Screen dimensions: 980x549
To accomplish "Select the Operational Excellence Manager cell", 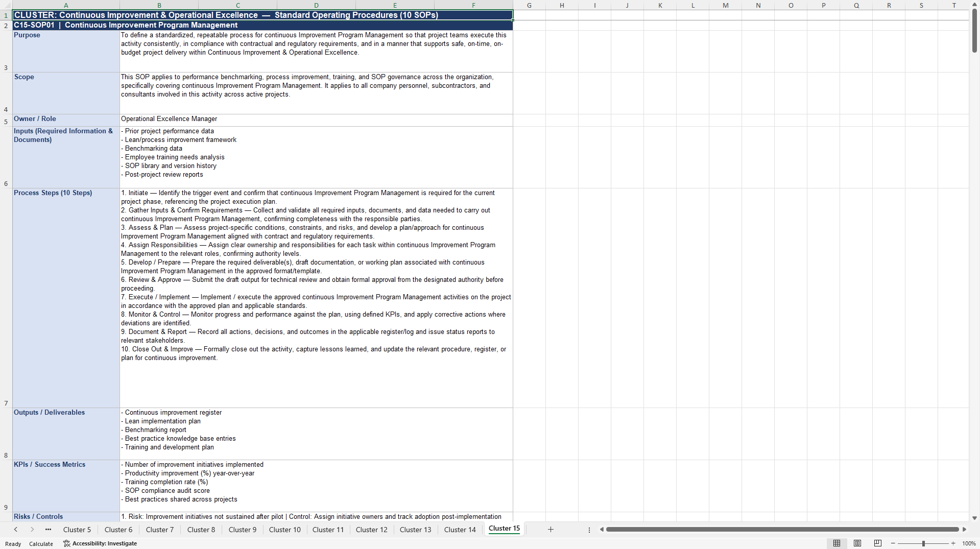I will click(x=316, y=121).
